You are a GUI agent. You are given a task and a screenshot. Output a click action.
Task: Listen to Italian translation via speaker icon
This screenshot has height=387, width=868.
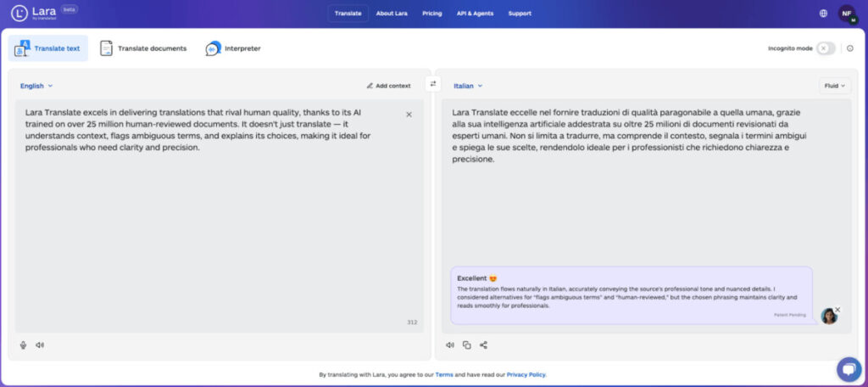click(x=450, y=345)
